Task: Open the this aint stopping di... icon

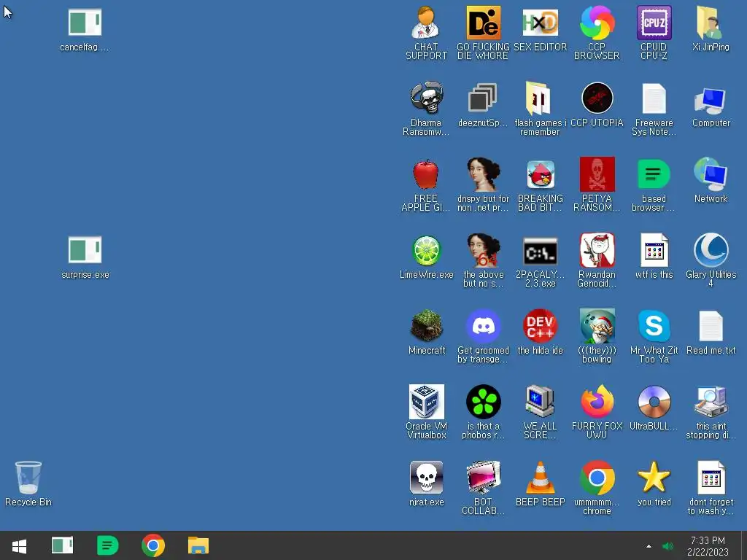Action: click(x=711, y=402)
